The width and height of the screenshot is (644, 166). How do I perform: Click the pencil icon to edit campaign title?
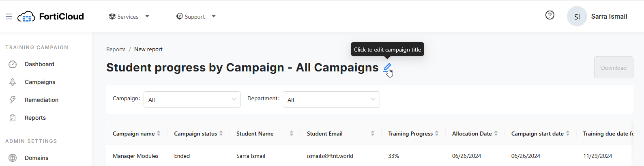(387, 67)
